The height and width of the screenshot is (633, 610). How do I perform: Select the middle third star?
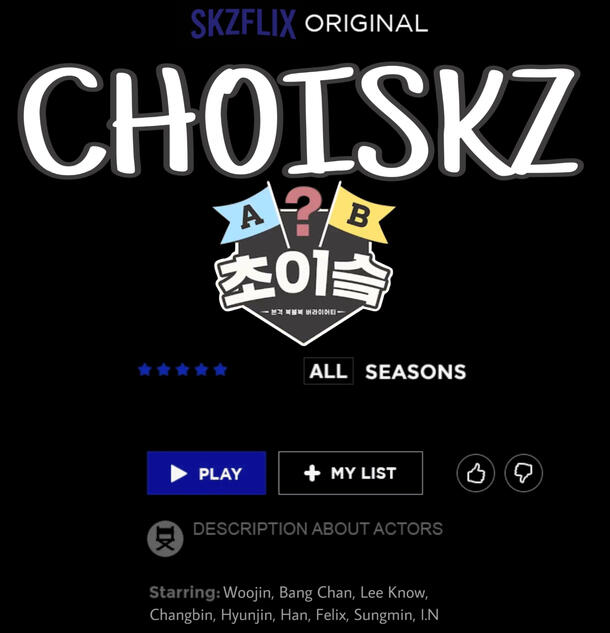pos(182,369)
